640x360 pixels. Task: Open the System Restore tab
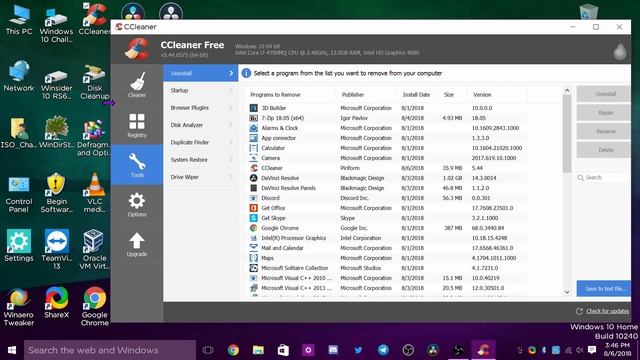coord(200,160)
